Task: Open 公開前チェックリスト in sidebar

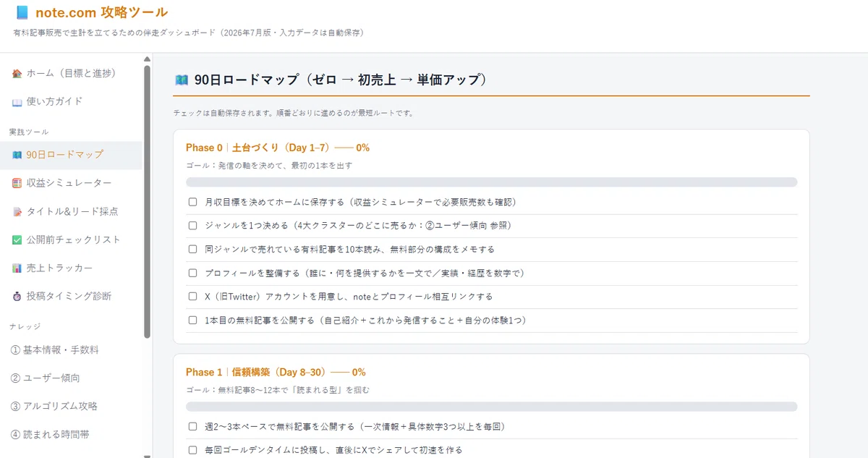Action: 71,240
